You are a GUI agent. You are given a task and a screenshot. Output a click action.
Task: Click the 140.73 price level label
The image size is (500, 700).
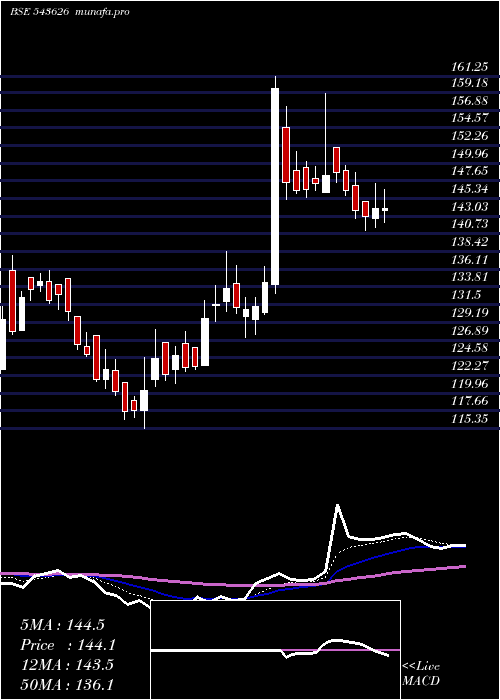[470, 225]
